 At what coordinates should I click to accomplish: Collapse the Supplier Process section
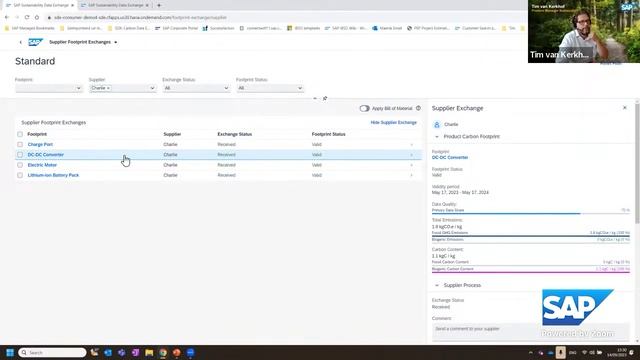pos(437,285)
